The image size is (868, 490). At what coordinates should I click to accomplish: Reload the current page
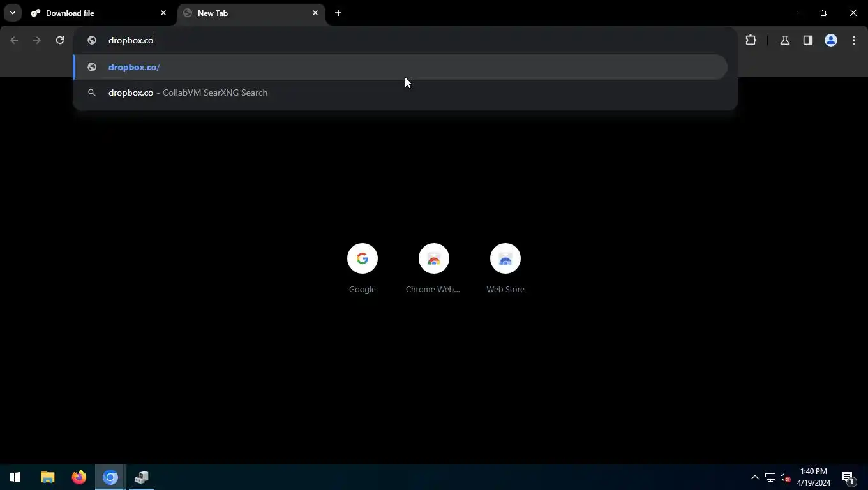[60, 40]
